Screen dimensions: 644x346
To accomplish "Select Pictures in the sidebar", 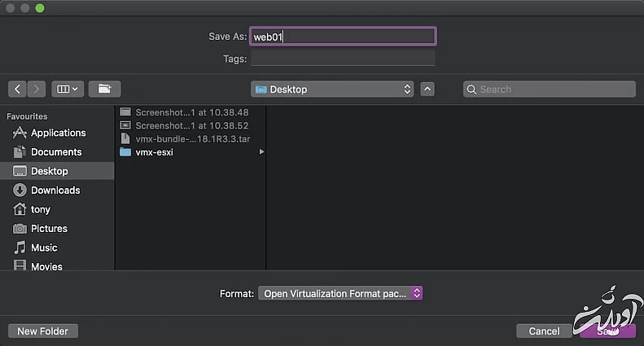I will pos(48,229).
